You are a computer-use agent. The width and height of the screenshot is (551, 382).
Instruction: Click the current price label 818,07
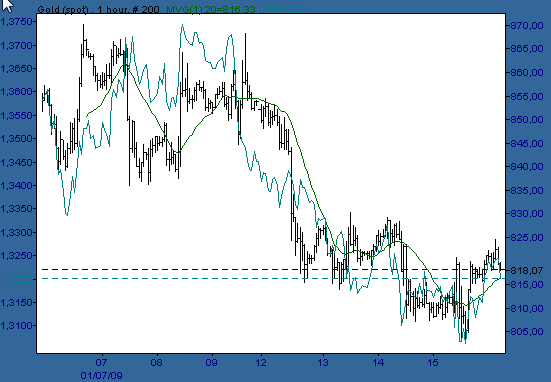[x=526, y=270]
